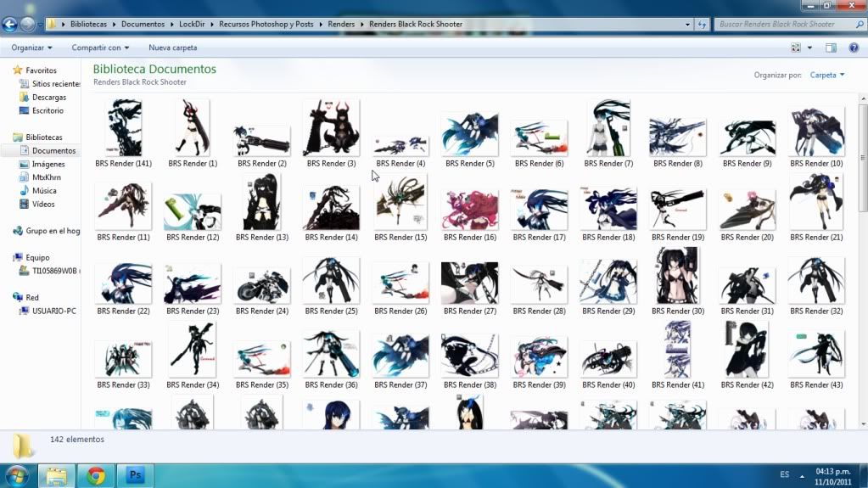This screenshot has height=488, width=868.
Task: Toggle the preview pane icon
Action: (x=831, y=48)
